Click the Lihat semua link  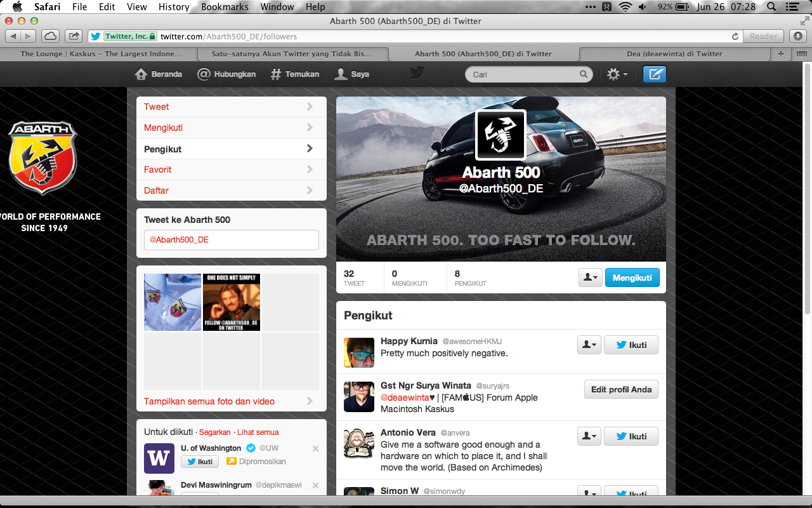point(258,432)
